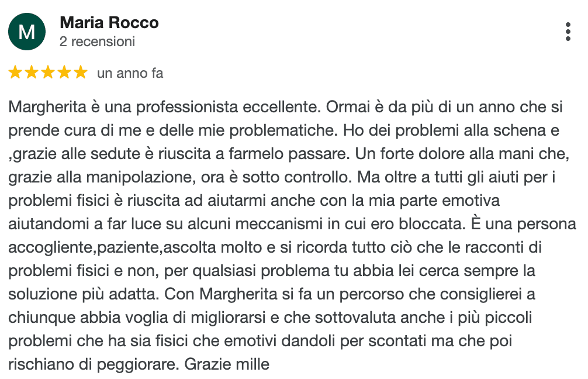This screenshot has height=379, width=588.
Task: Click the green "M" profile avatar
Action: click(27, 32)
